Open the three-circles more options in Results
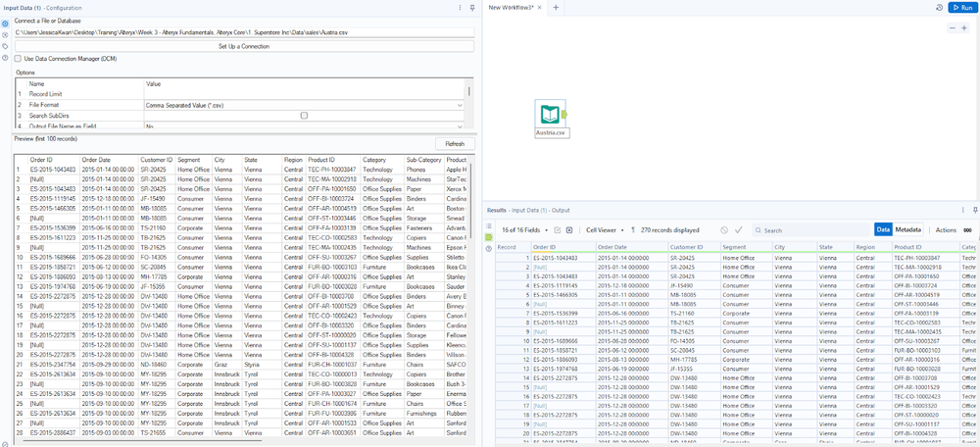The image size is (980, 447). point(968,230)
